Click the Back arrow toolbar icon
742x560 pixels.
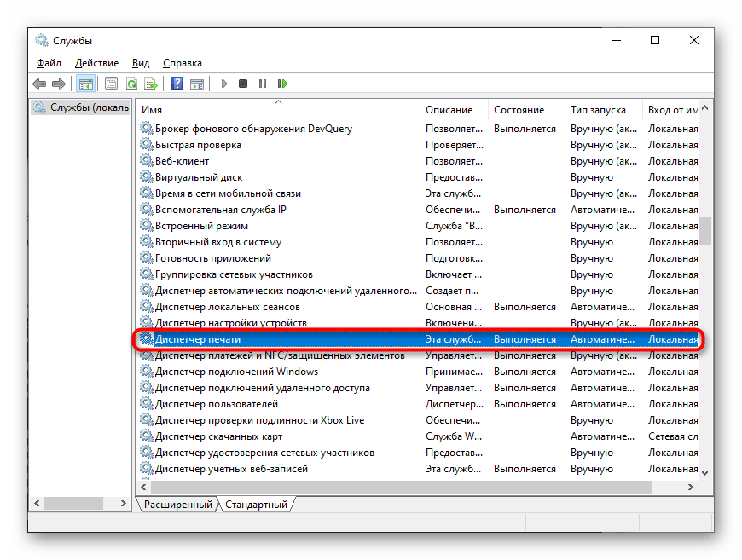click(39, 84)
